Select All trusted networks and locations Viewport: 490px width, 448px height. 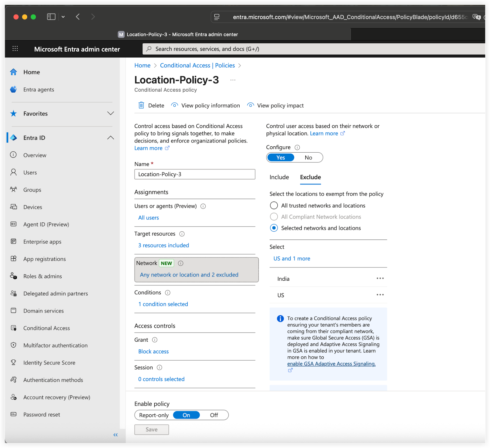pyautogui.click(x=274, y=205)
